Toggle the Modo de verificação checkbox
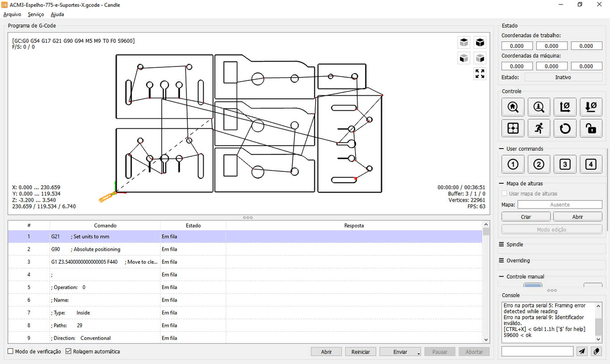 tap(11, 352)
